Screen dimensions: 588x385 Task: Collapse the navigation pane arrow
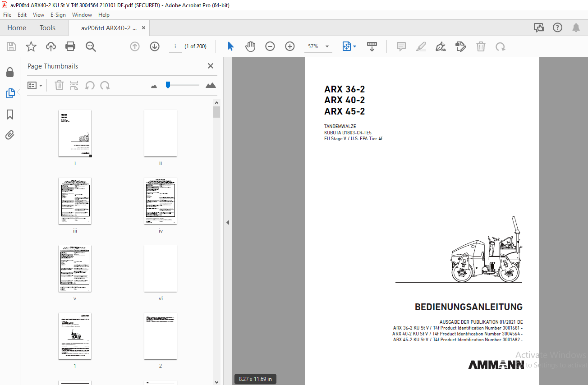pyautogui.click(x=228, y=222)
